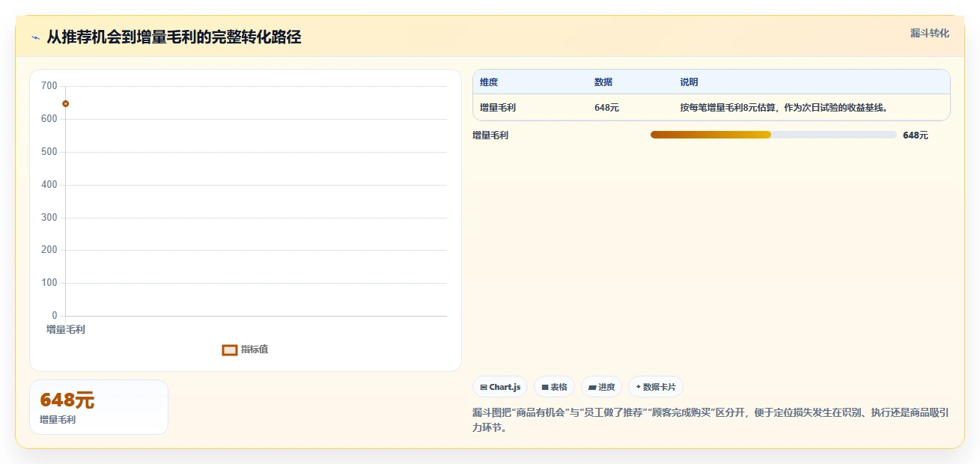
Task: Click the 漏斗转化 label in header
Action: click(929, 33)
